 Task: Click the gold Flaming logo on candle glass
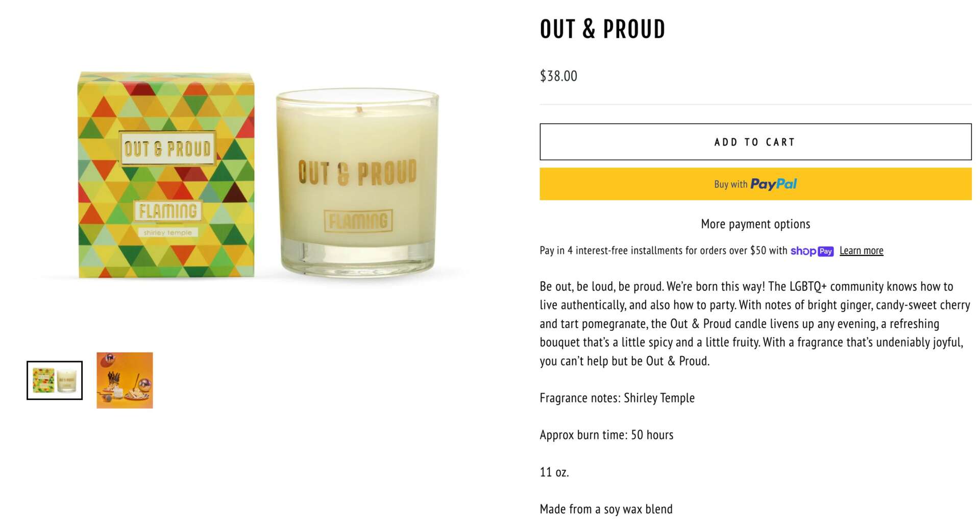tap(358, 221)
